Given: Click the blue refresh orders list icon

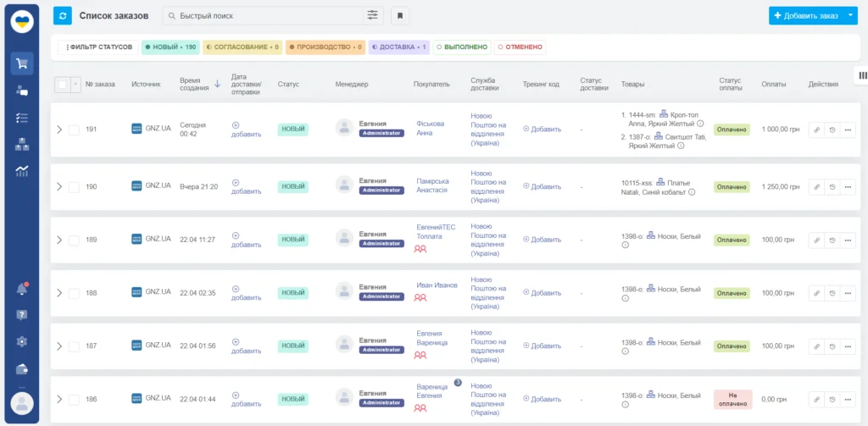Looking at the screenshot, I should click(63, 15).
